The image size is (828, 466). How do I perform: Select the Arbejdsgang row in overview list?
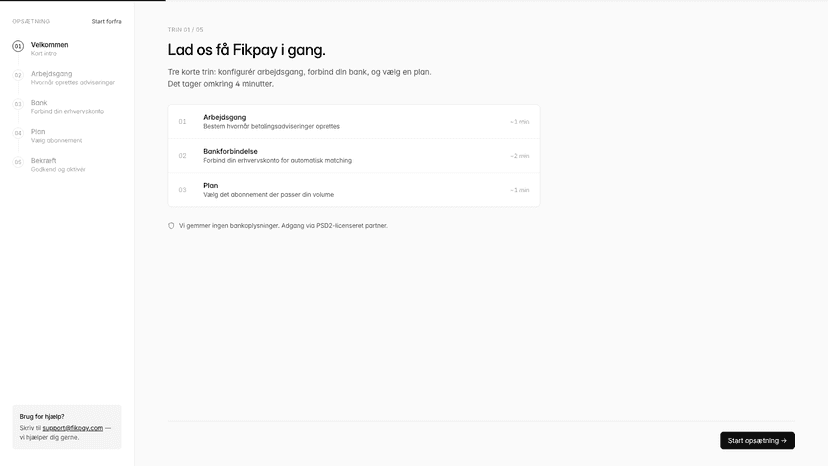[x=354, y=122]
